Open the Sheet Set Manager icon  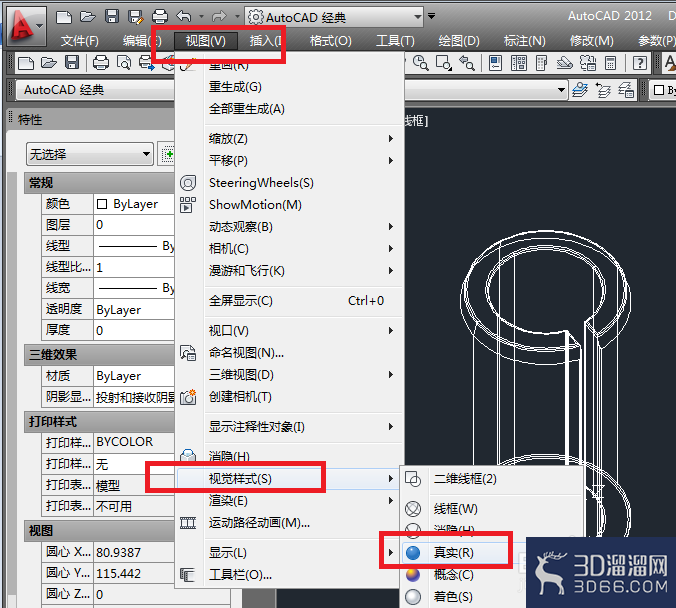pyautogui.click(x=564, y=63)
